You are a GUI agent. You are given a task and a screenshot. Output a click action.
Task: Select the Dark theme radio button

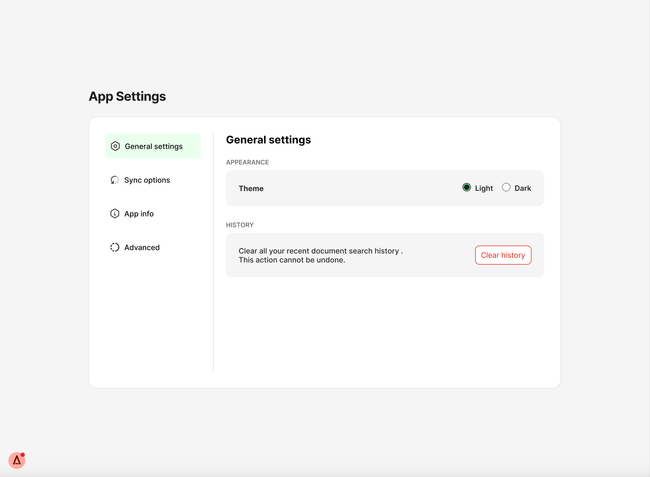(506, 187)
